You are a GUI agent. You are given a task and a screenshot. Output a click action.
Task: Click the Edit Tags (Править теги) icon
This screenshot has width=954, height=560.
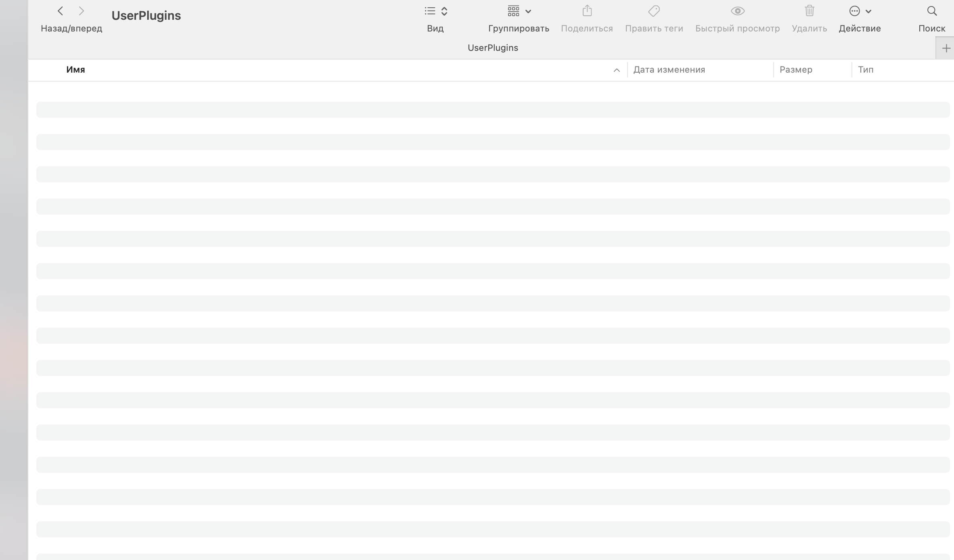654,11
